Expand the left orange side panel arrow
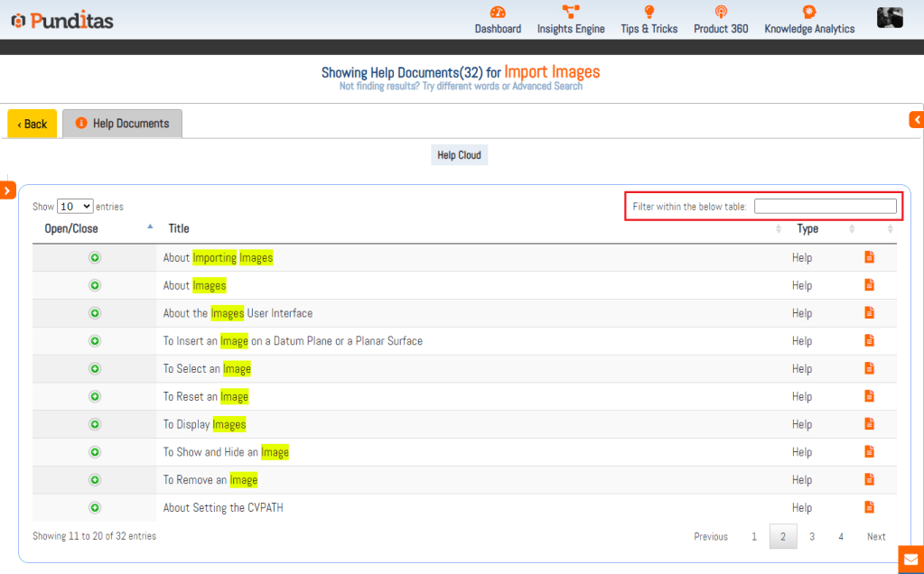 tap(7, 190)
